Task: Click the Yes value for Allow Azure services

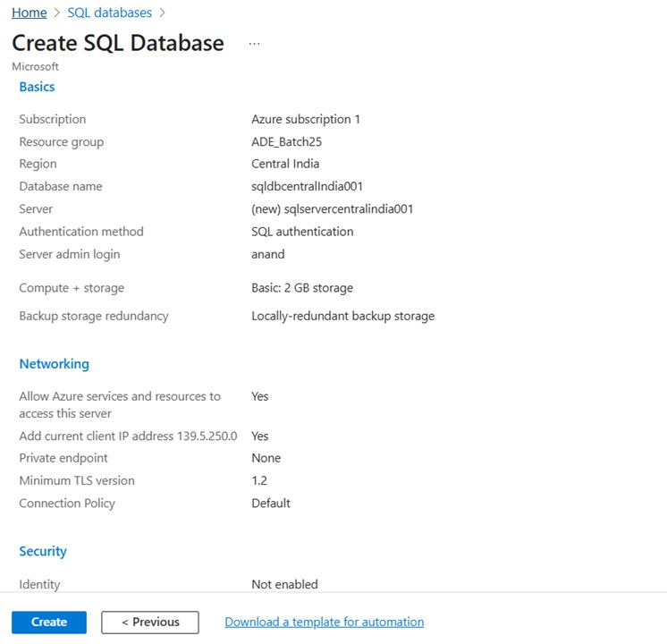Action: pyautogui.click(x=259, y=396)
